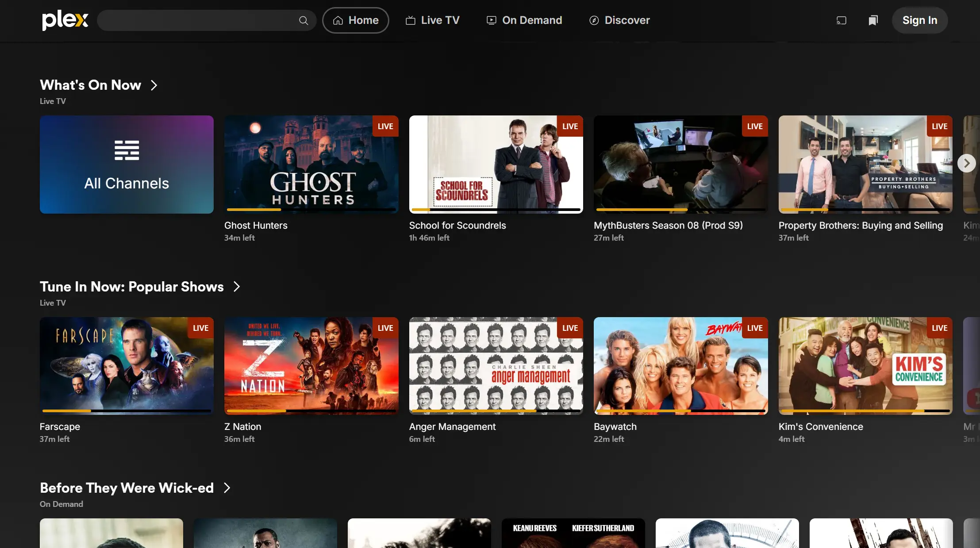The height and width of the screenshot is (548, 980).
Task: Click the Ghost Hunters progress bar
Action: click(311, 210)
